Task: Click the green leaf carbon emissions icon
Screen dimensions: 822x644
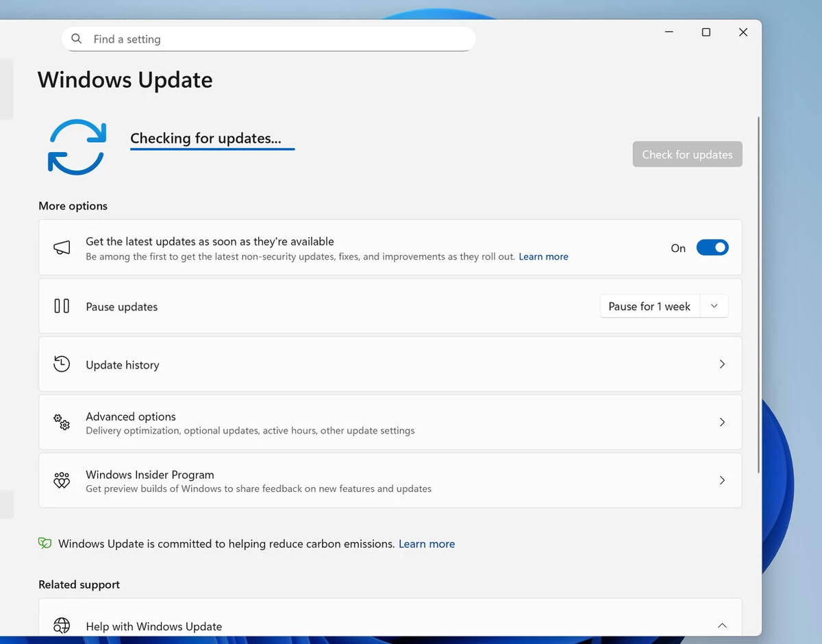Action: (x=45, y=544)
